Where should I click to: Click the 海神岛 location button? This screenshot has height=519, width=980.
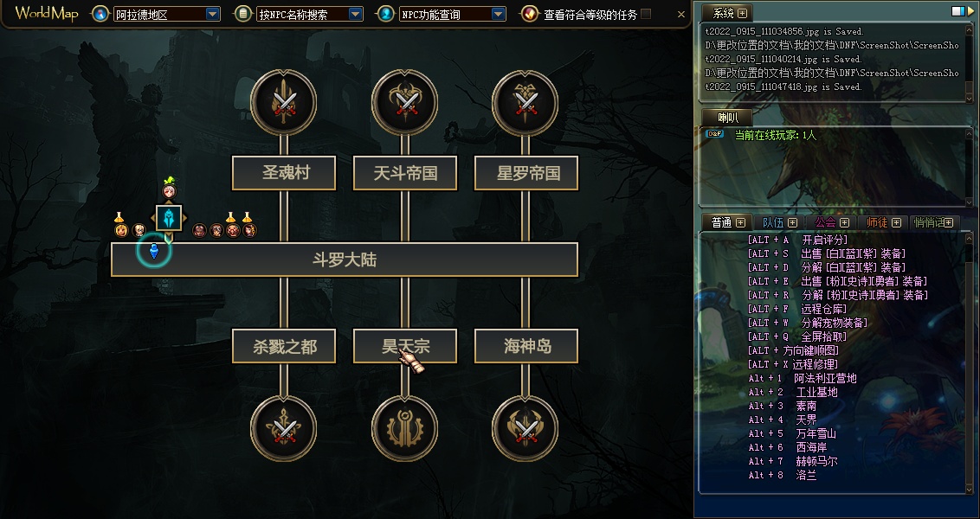coord(526,346)
